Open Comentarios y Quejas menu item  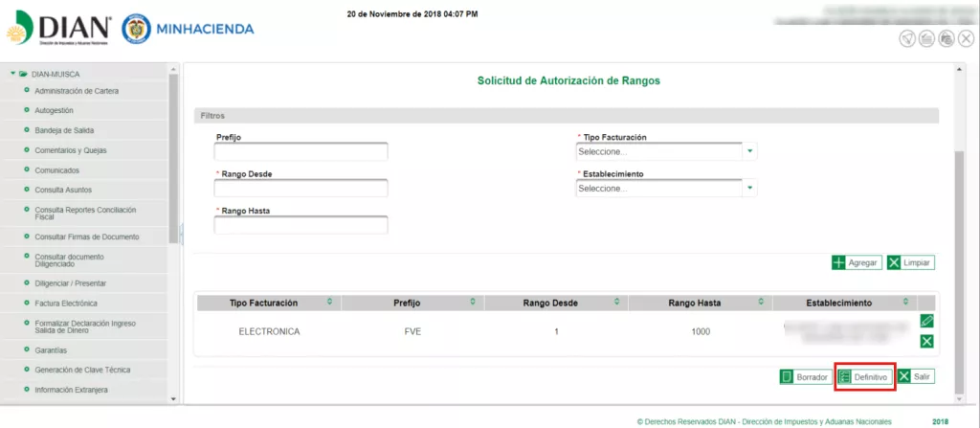(71, 150)
